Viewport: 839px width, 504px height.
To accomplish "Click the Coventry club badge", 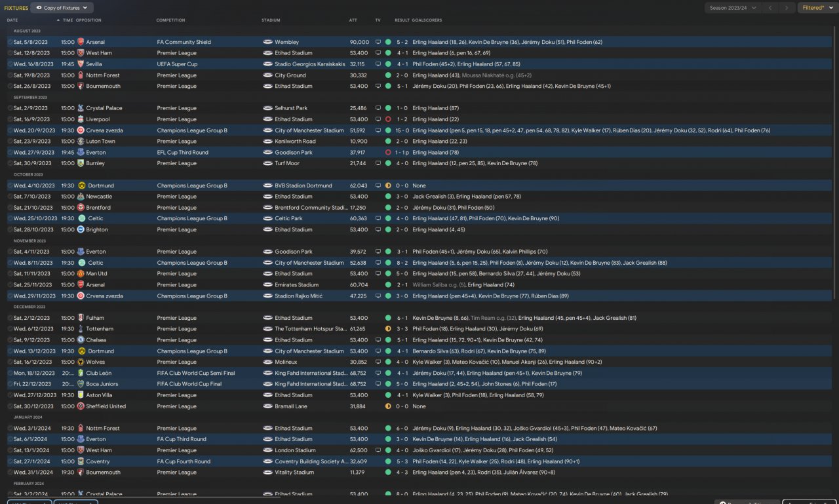I will pos(81,461).
